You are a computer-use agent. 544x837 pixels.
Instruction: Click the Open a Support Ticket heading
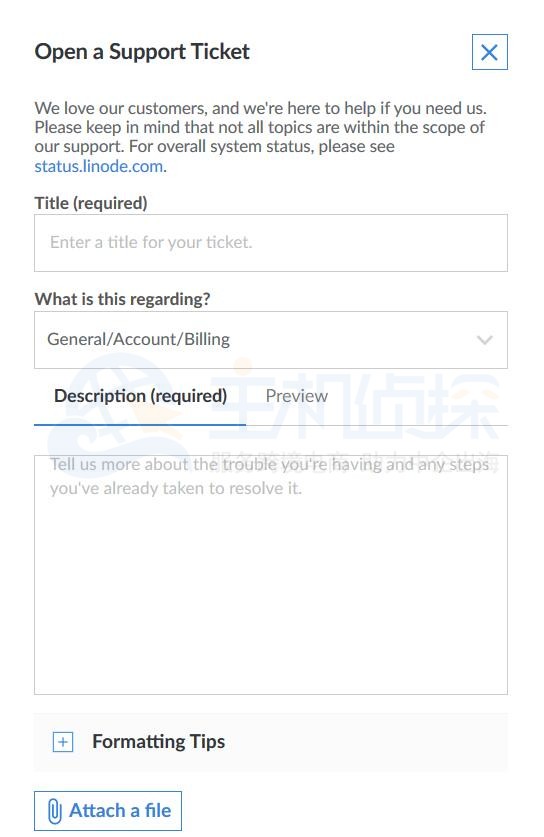point(142,52)
